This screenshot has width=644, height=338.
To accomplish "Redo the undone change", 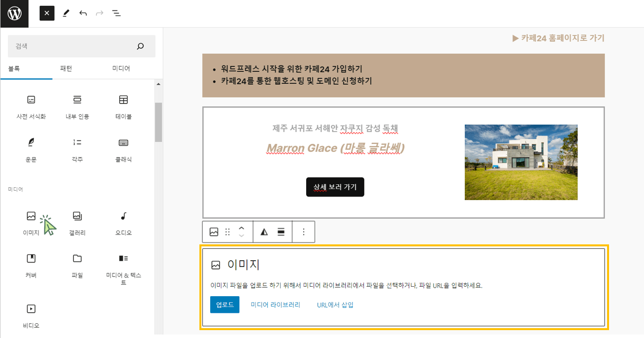I will point(99,13).
